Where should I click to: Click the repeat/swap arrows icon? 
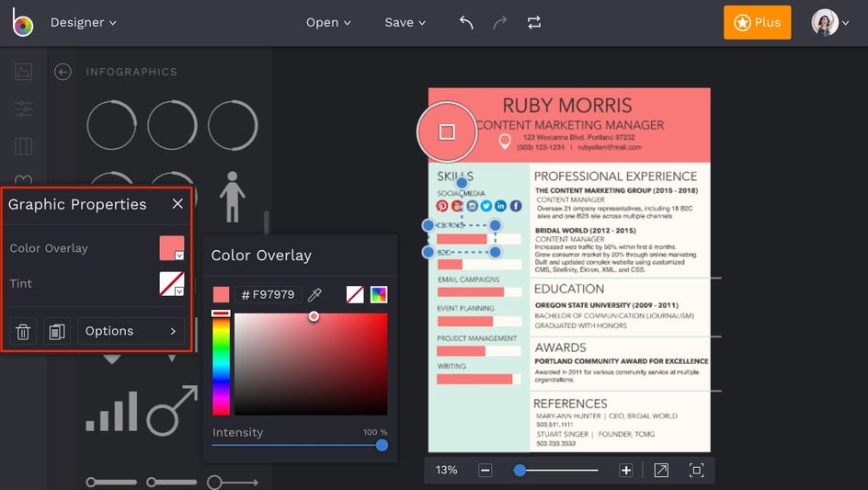pos(533,23)
